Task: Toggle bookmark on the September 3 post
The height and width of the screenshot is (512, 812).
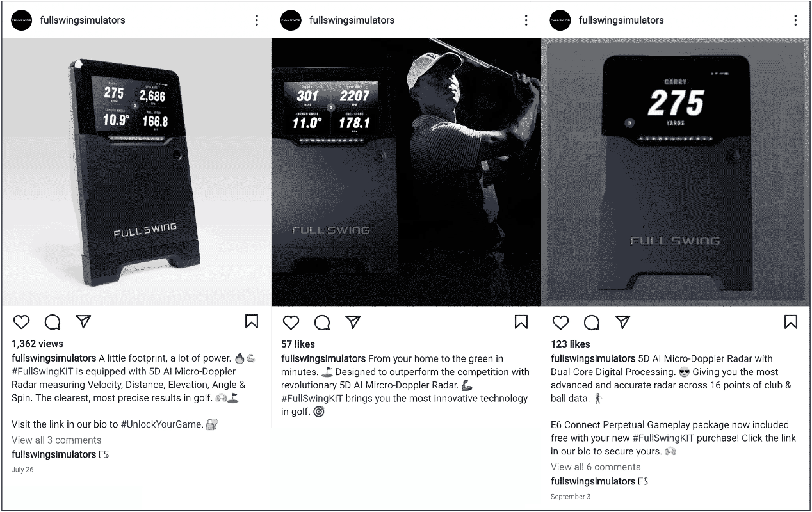Action: point(791,321)
